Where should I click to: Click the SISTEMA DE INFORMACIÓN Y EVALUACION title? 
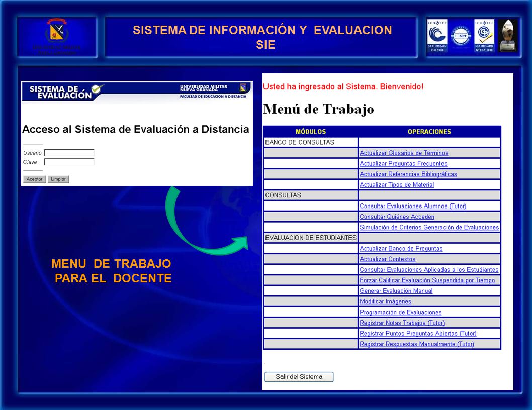[262, 37]
